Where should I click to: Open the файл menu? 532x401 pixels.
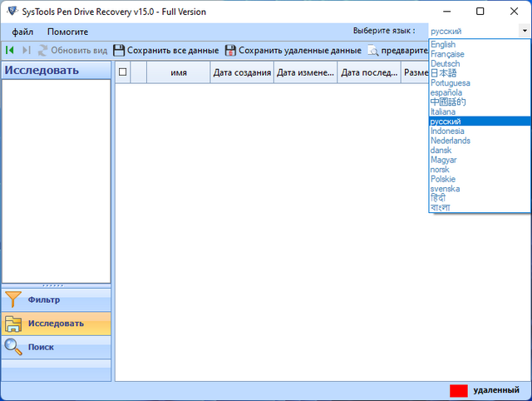coord(22,32)
